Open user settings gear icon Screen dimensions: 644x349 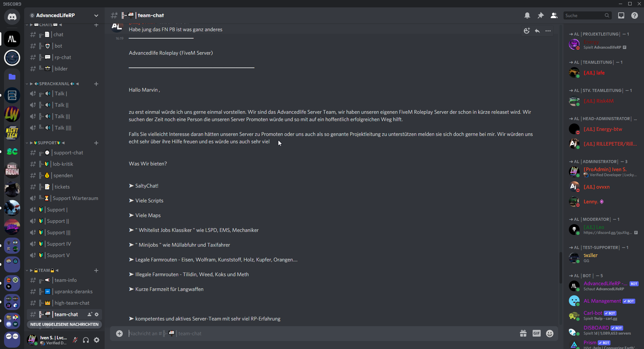[x=97, y=340]
